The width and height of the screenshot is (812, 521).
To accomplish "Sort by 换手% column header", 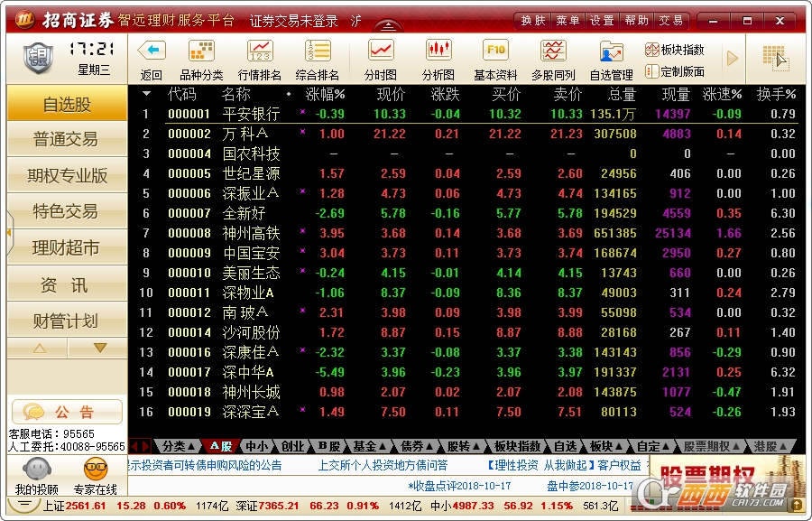I will tap(776, 94).
